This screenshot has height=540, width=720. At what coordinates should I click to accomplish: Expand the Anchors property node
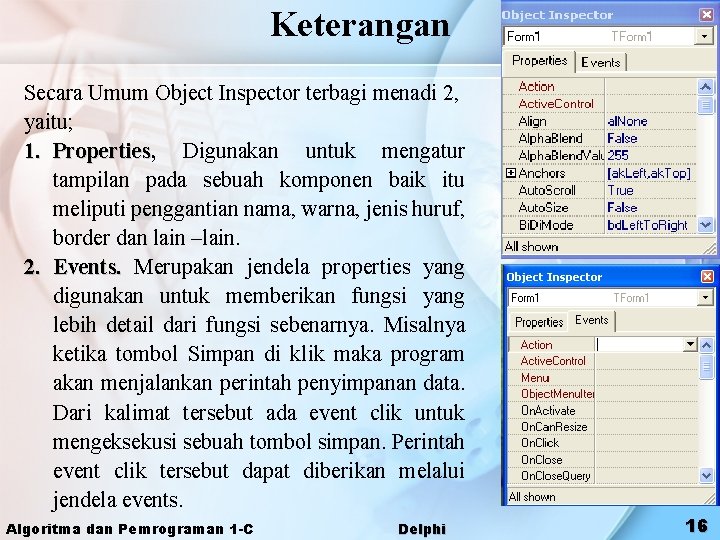pos(510,173)
